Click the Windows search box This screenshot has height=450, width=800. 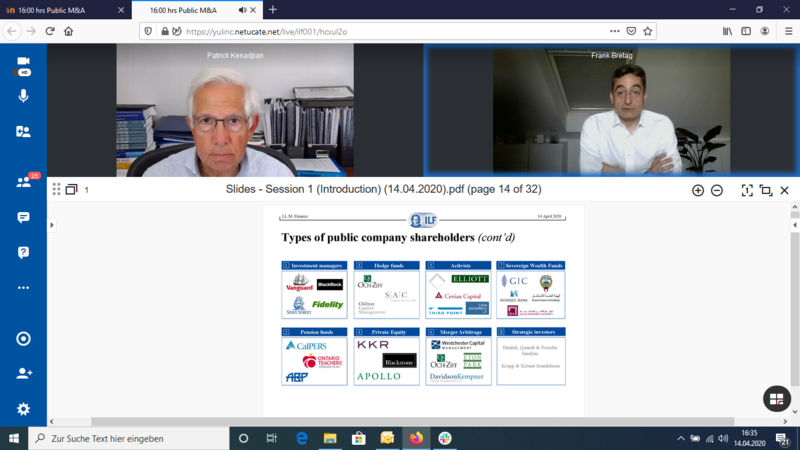[129, 438]
